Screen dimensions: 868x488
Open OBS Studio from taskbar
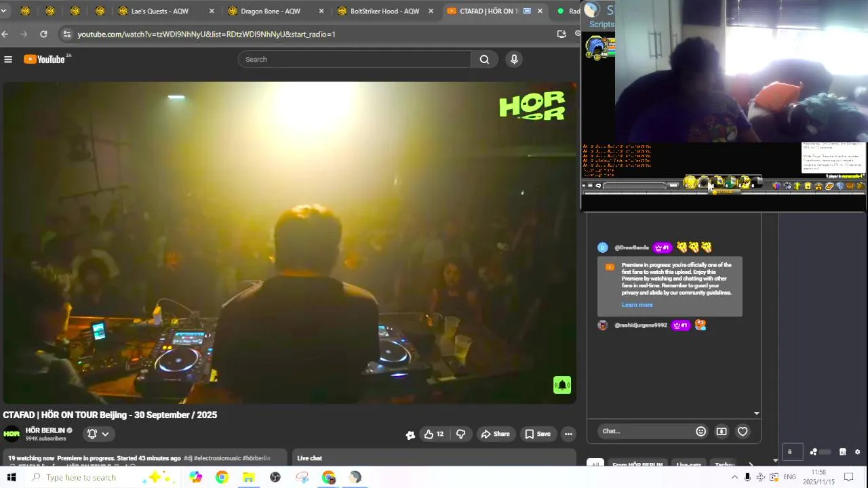coord(275,477)
